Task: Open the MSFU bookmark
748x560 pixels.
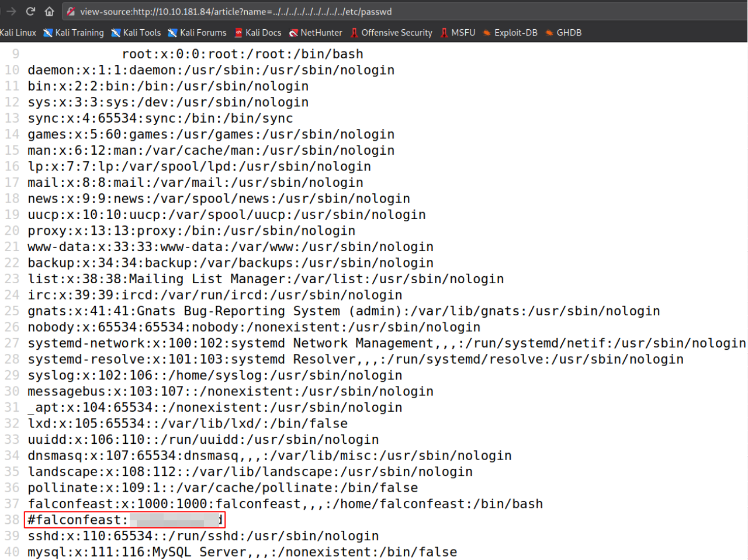Action: tap(458, 33)
